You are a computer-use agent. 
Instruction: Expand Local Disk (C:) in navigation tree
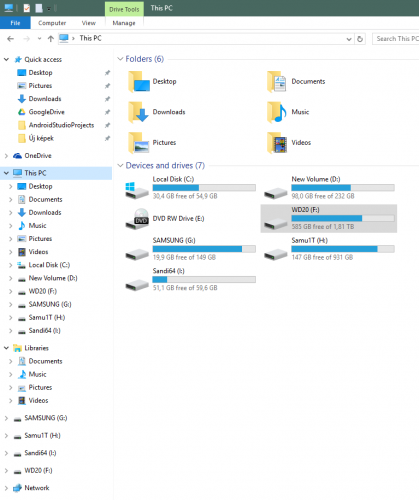(x=11, y=265)
